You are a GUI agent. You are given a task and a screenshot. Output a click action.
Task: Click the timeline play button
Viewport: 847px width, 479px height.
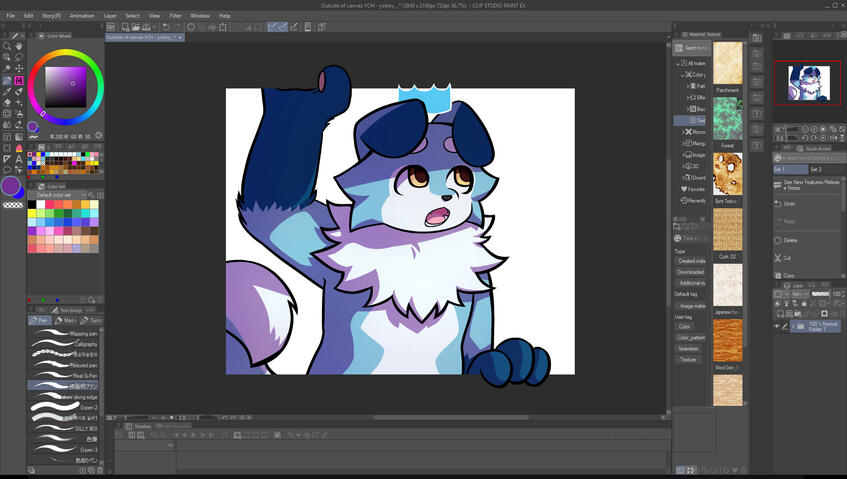point(193,435)
